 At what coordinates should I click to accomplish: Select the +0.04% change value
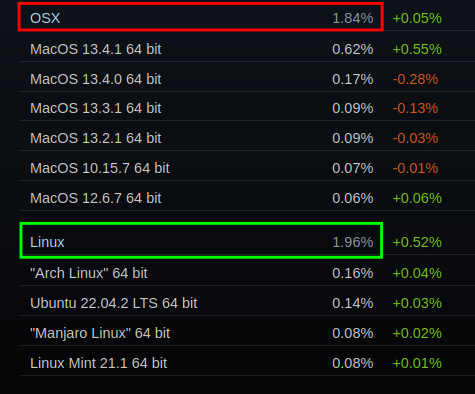pos(417,273)
